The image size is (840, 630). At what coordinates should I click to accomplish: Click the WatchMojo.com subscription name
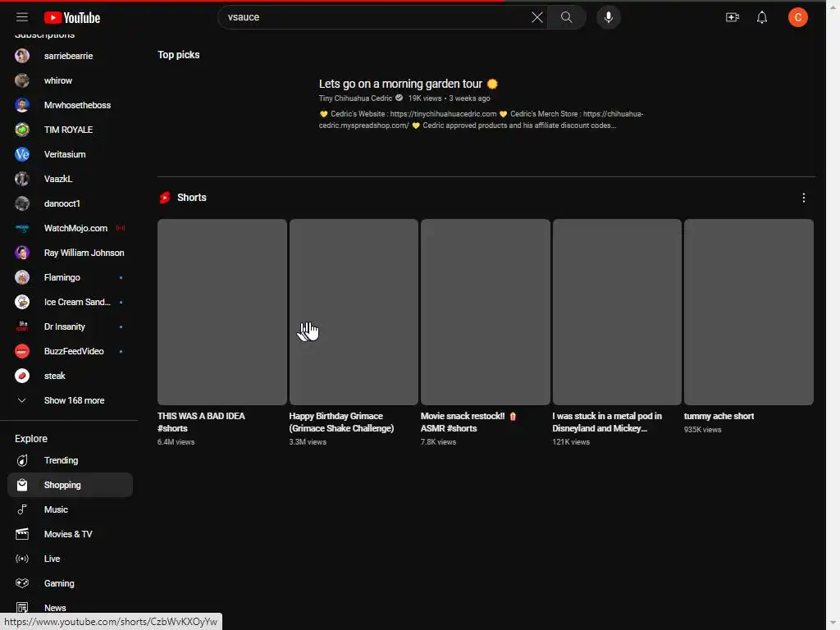pos(75,228)
